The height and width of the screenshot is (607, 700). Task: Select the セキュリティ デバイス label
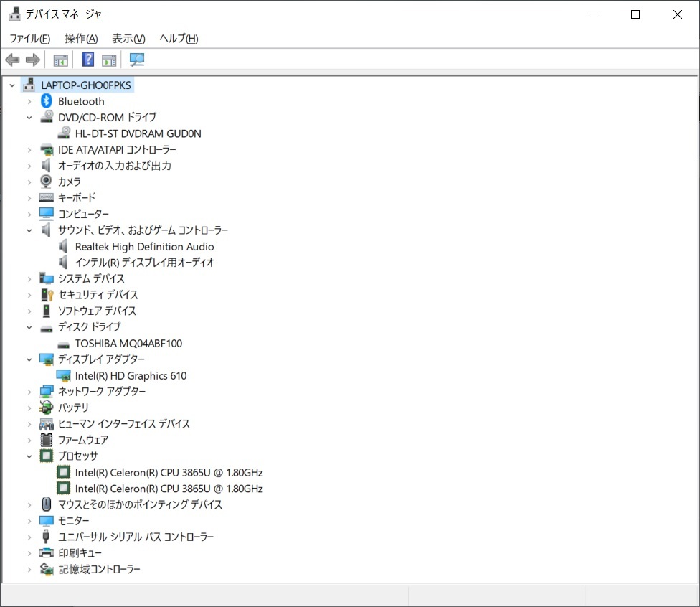tap(98, 295)
